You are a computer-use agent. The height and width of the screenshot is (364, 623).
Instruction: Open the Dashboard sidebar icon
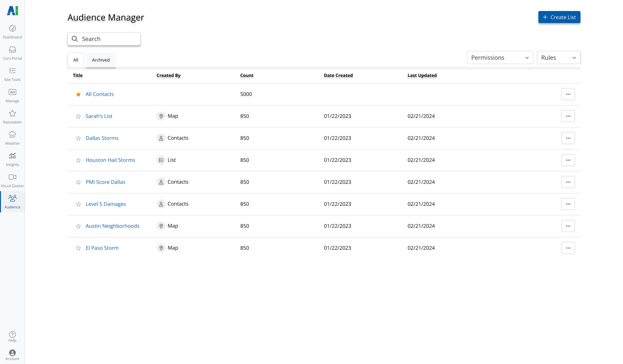12,29
